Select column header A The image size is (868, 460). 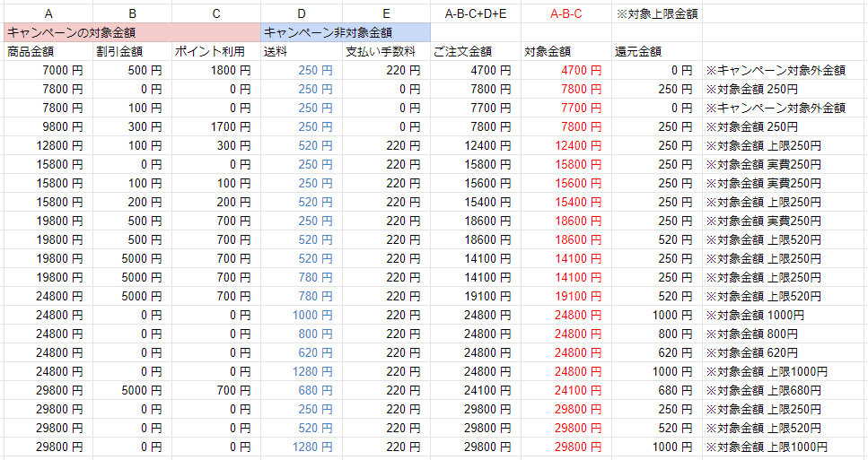point(48,13)
